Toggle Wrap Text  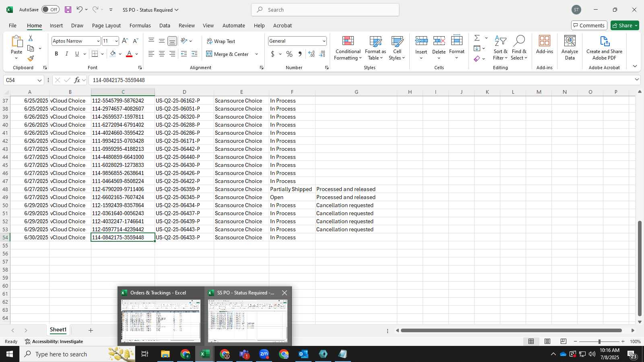[221, 41]
